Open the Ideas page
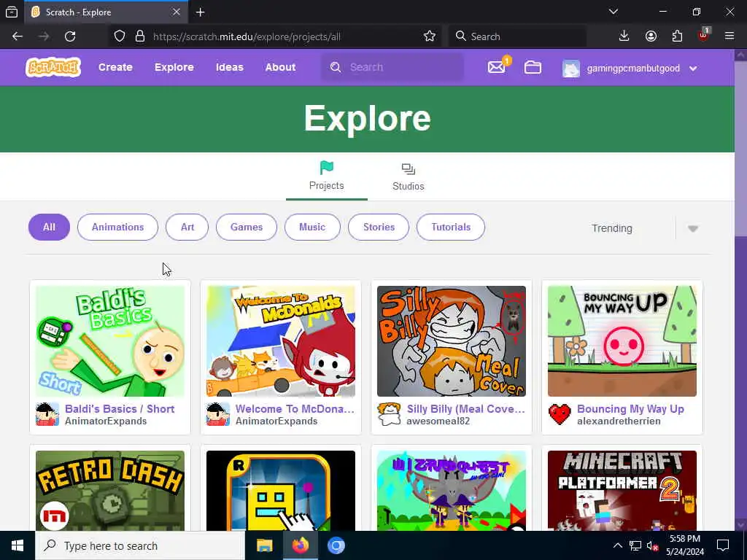 point(230,67)
